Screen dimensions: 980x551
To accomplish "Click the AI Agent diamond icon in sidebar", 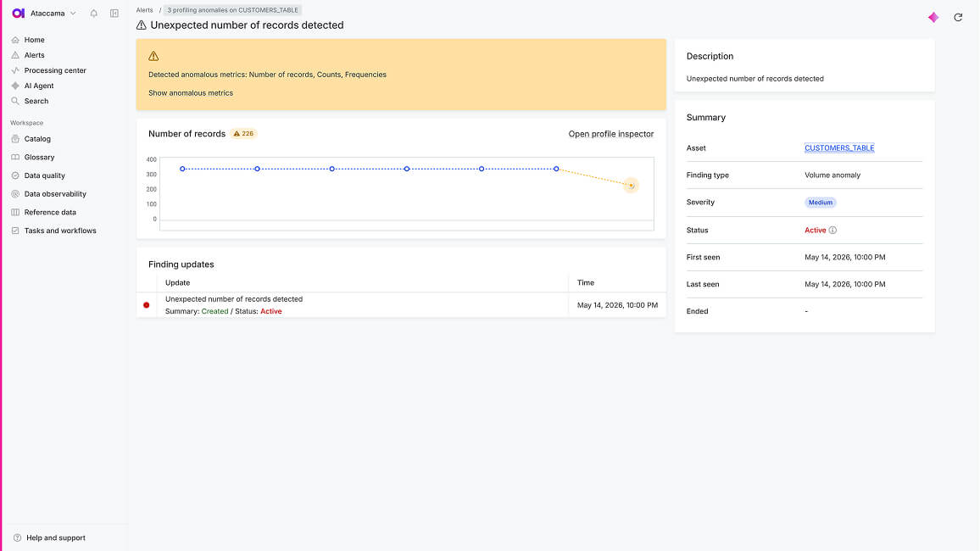I will [x=15, y=86].
